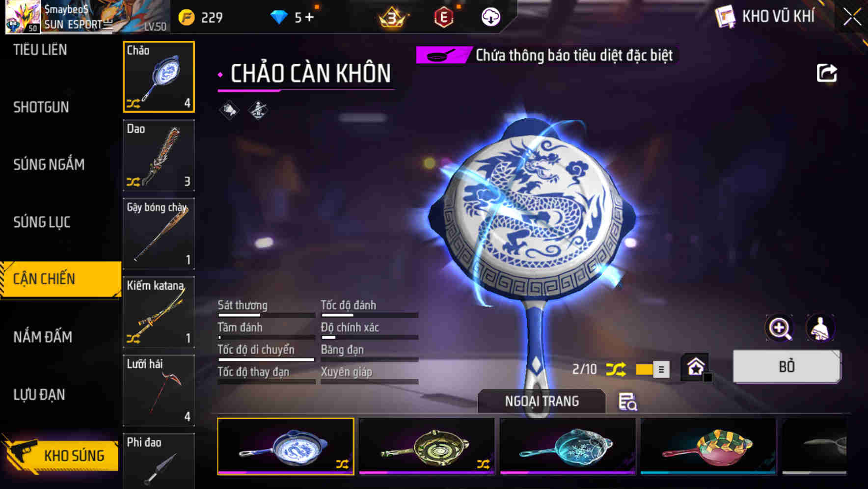Click the home star favorite icon
The image size is (868, 489).
696,367
